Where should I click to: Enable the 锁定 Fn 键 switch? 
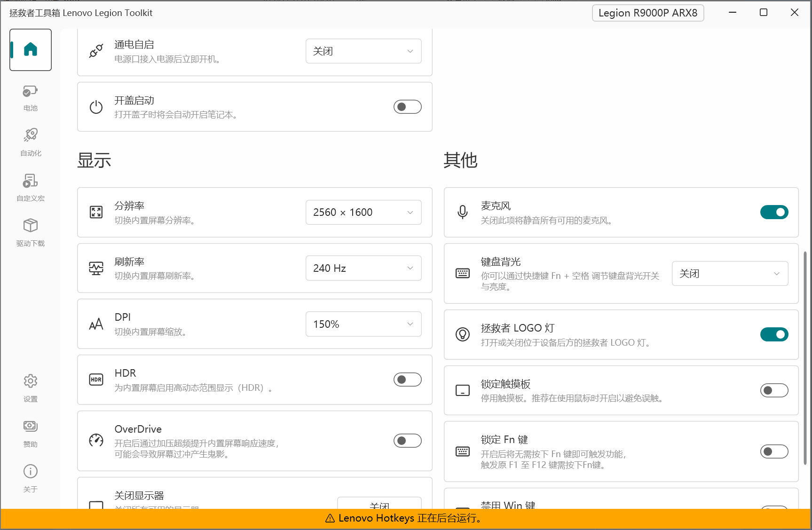pyautogui.click(x=774, y=451)
